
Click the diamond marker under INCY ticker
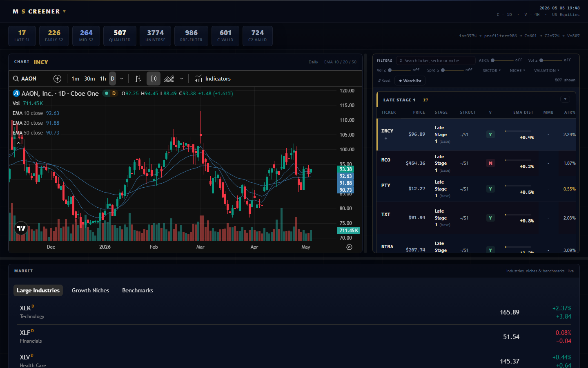pos(386,138)
